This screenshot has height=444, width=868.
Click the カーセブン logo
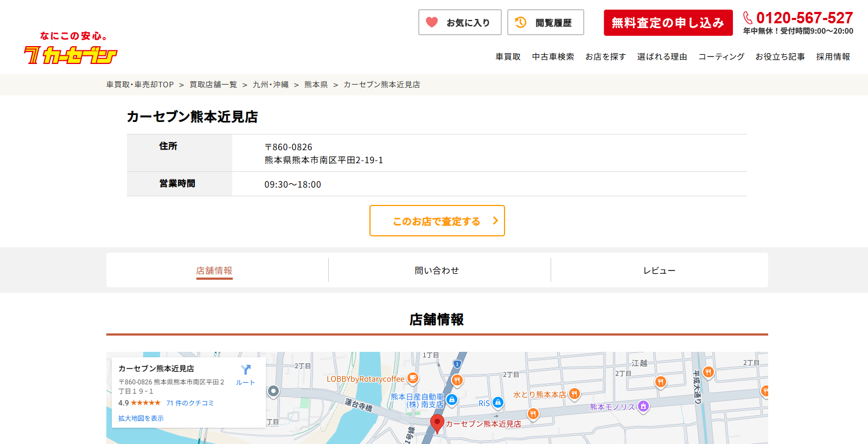pyautogui.click(x=71, y=48)
